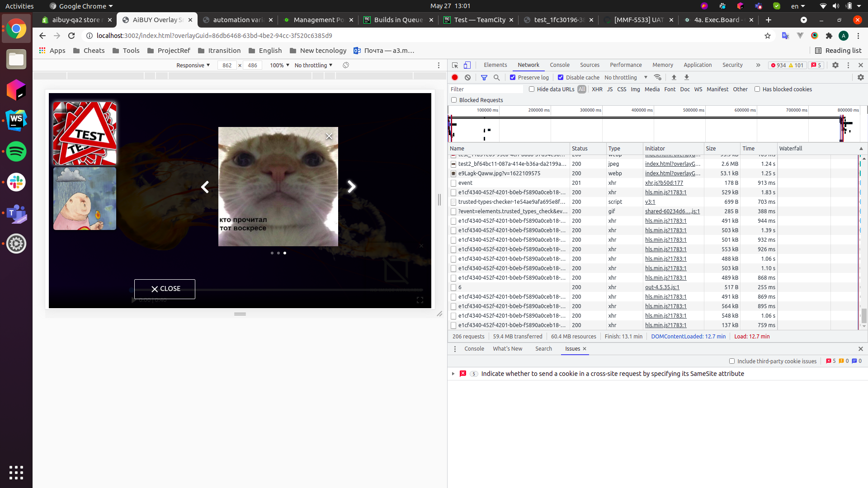Switch to the Console panel tab
The height and width of the screenshot is (488, 868).
coord(559,65)
